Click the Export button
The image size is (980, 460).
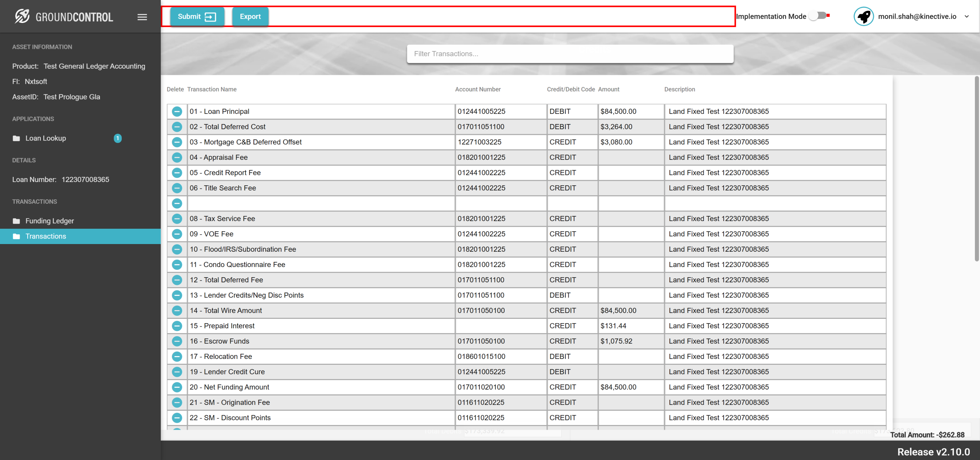250,16
